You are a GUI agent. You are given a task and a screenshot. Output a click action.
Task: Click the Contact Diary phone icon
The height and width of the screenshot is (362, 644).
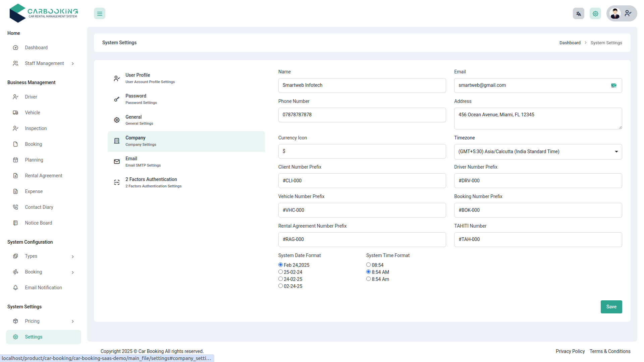coord(15,207)
